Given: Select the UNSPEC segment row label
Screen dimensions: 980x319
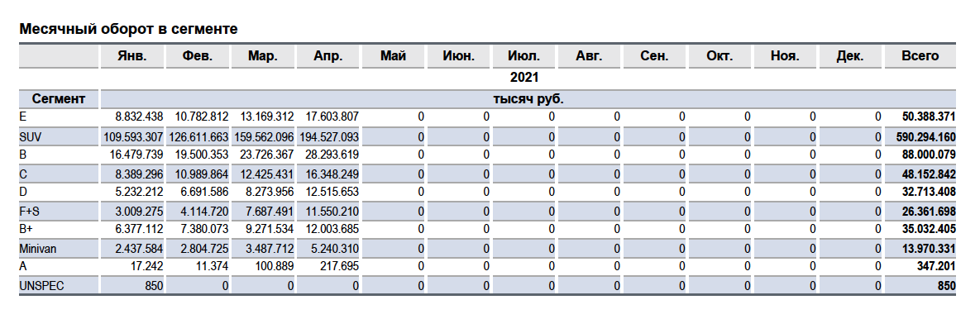Looking at the screenshot, I should (41, 286).
